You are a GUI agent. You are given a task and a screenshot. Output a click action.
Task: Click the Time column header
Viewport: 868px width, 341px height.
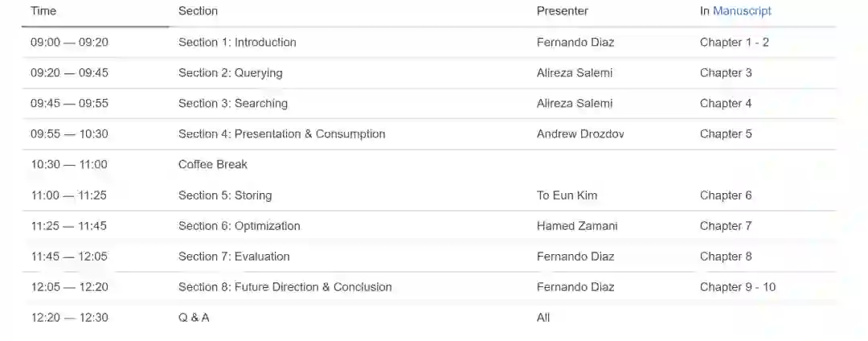coord(43,11)
